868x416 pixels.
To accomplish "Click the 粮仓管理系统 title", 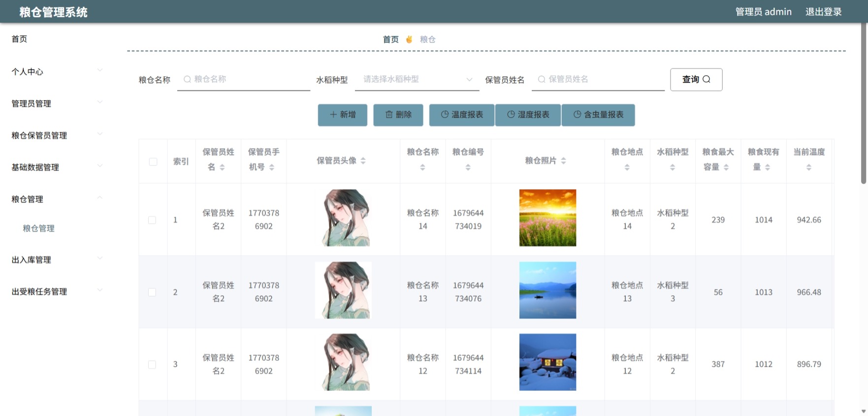I will click(x=53, y=12).
